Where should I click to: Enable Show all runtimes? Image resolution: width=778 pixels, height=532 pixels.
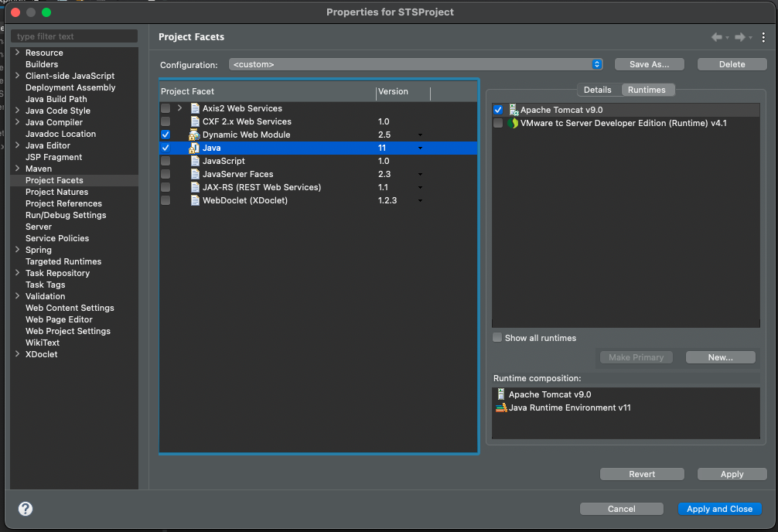(x=497, y=337)
